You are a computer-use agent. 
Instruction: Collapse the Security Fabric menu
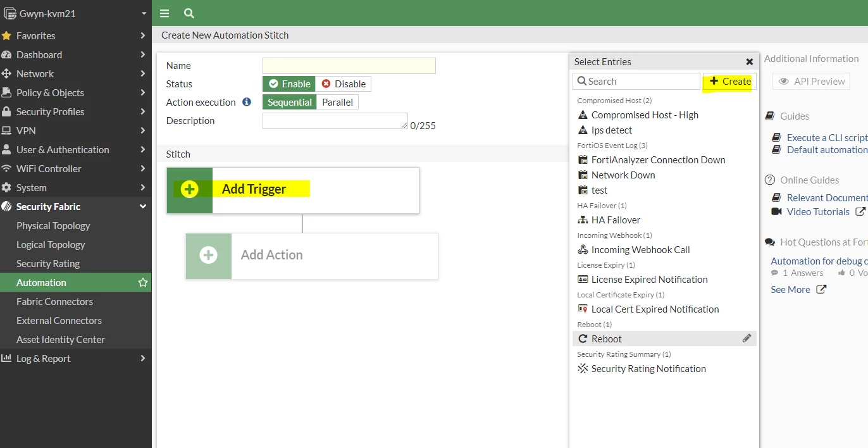pyautogui.click(x=76, y=207)
